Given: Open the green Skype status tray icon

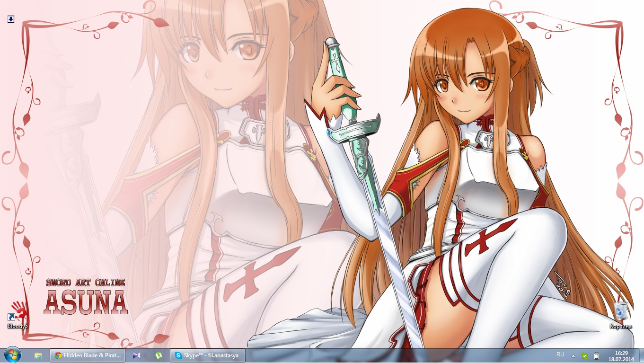Looking at the screenshot, I should [x=585, y=355].
